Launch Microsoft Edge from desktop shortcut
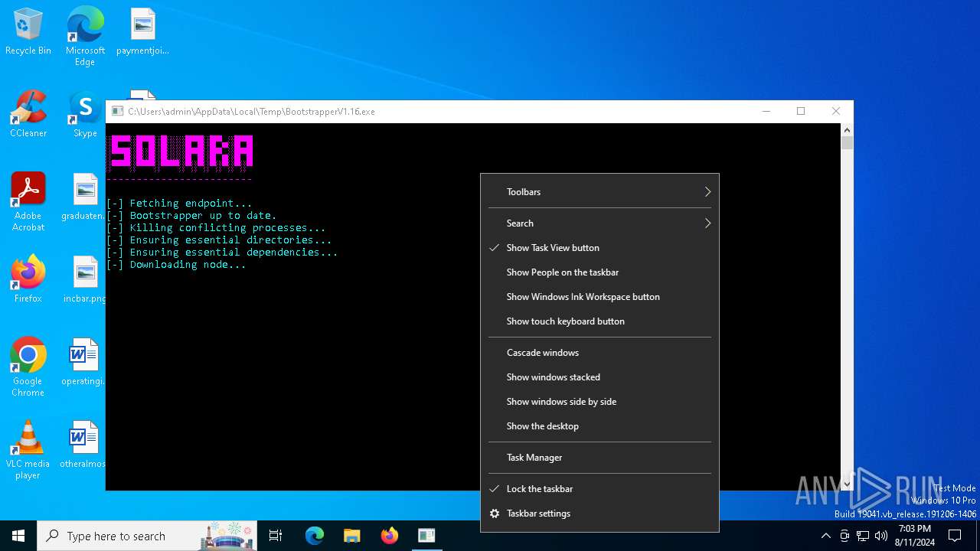980x551 pixels. coord(85,36)
